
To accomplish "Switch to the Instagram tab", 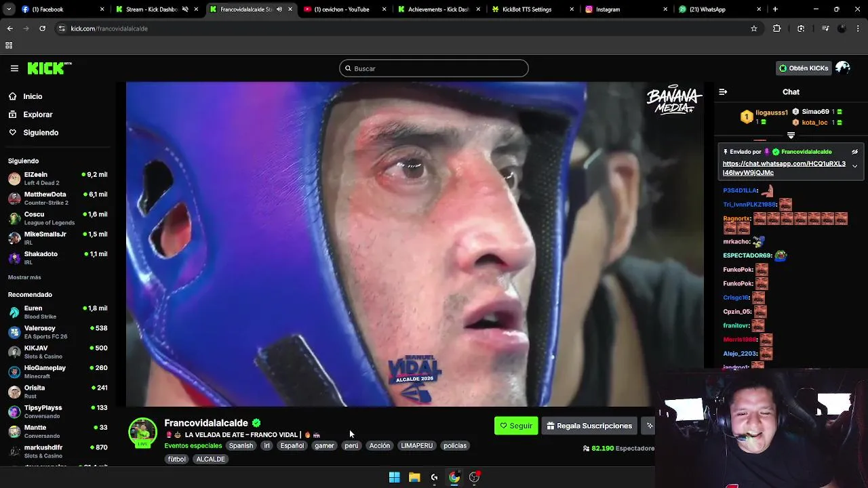I will (x=625, y=9).
